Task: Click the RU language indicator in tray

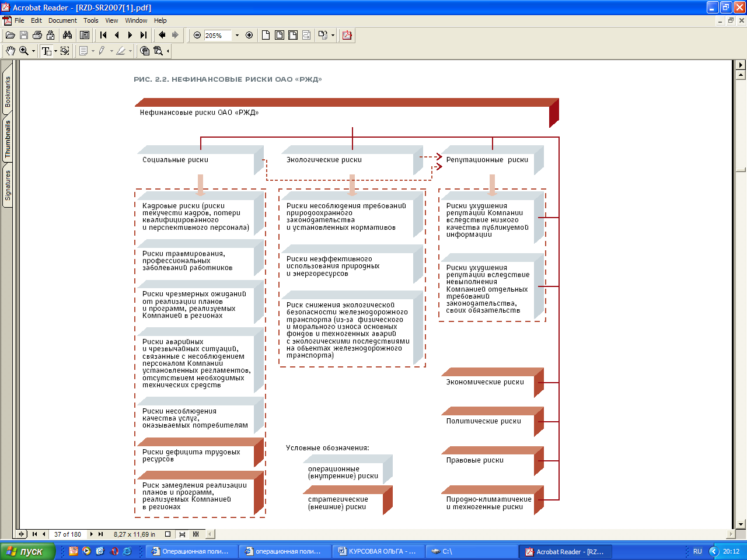Action: click(x=697, y=551)
